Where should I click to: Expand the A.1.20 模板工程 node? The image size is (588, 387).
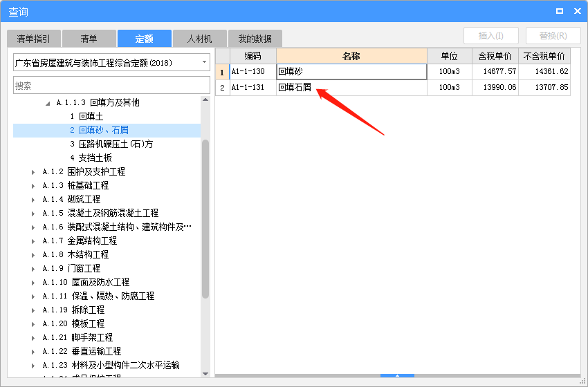33,324
